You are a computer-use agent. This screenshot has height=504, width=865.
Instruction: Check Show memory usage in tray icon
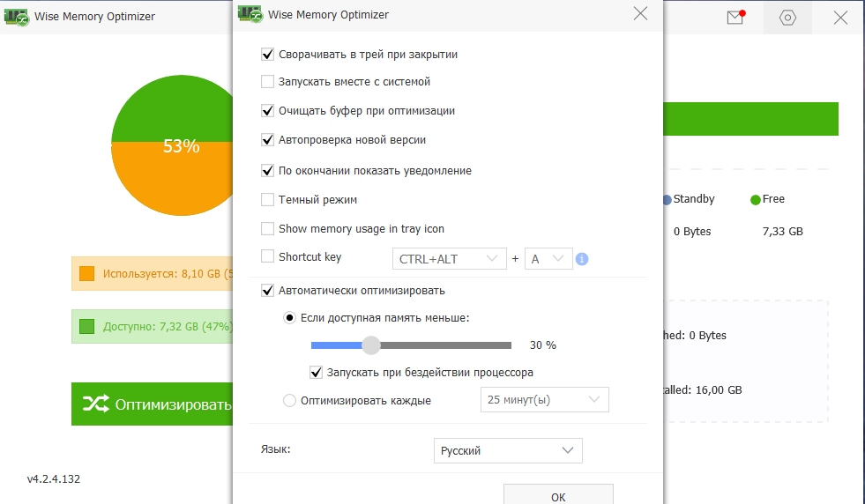click(267, 228)
